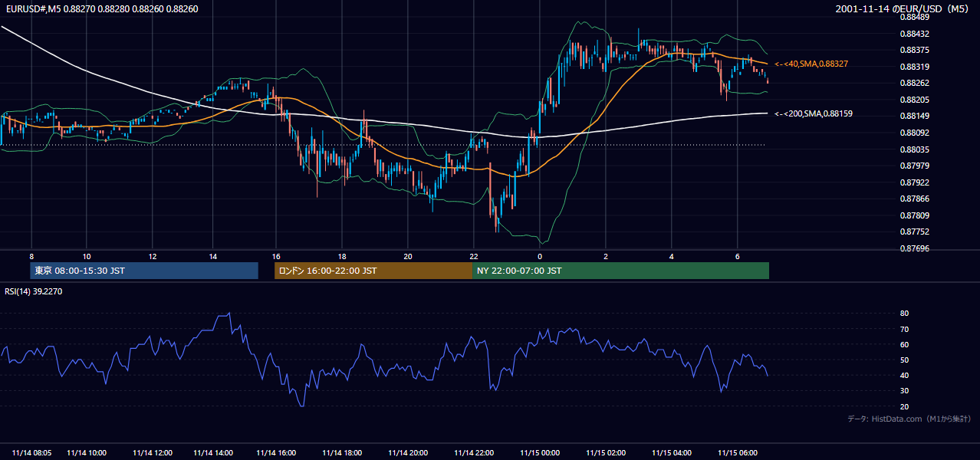
Task: Click the 0.87696 price axis label
Action: tap(914, 248)
